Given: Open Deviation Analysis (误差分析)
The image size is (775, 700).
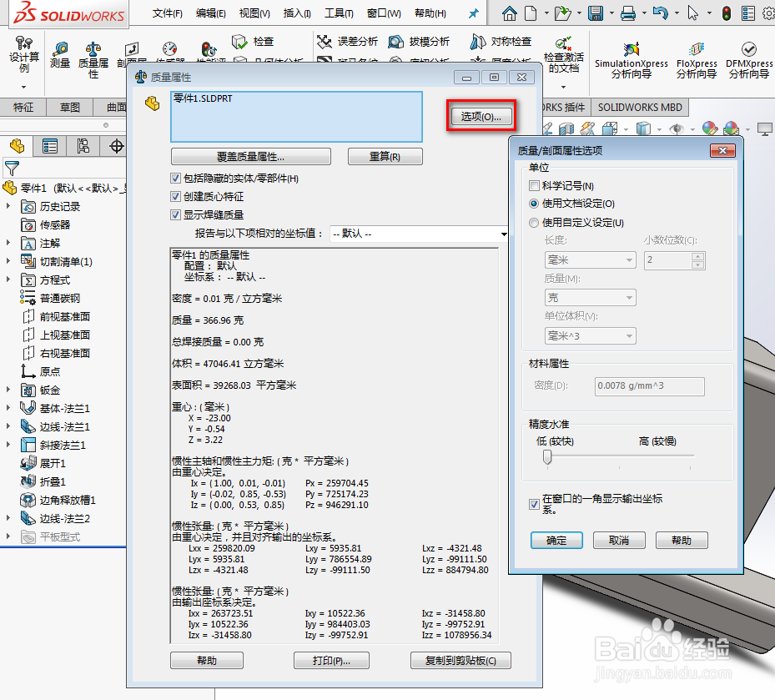Looking at the screenshot, I should (x=348, y=42).
